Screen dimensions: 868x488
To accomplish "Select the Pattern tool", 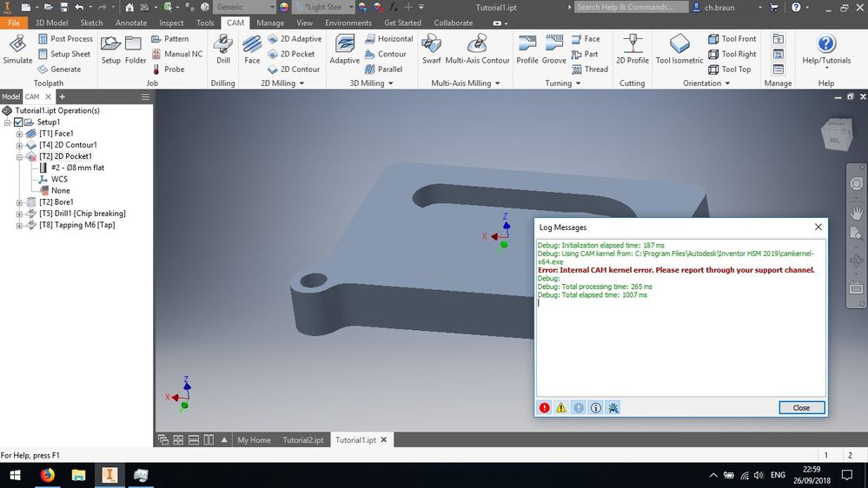I will click(170, 39).
